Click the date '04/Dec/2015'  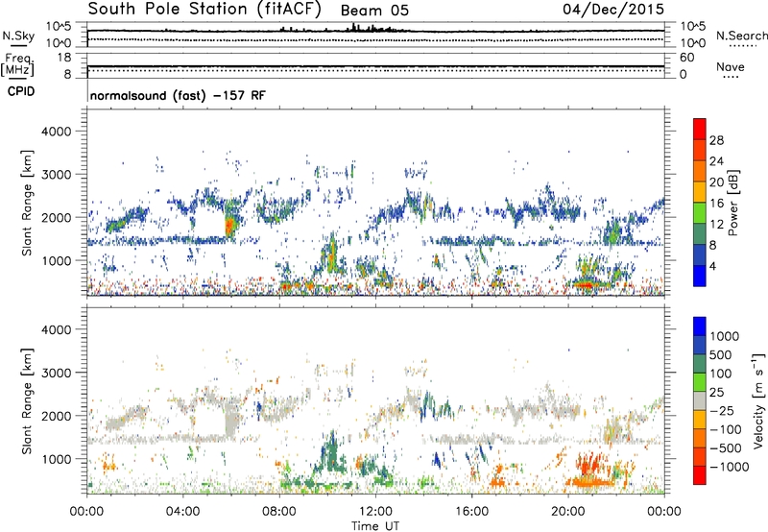[x=613, y=10]
